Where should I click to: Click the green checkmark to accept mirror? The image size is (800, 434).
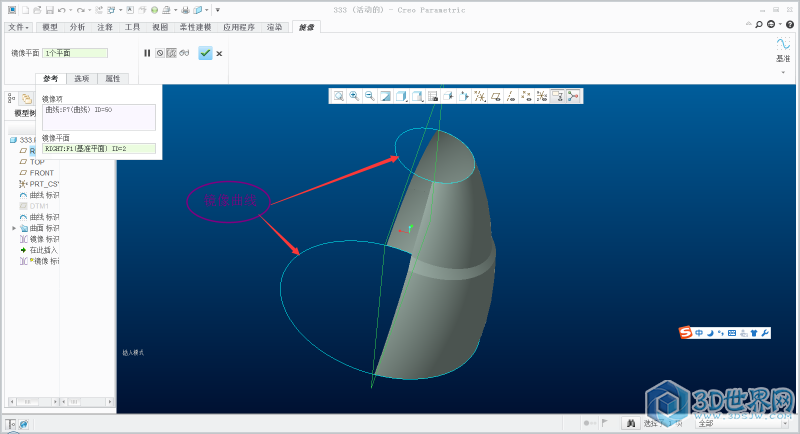coord(205,53)
